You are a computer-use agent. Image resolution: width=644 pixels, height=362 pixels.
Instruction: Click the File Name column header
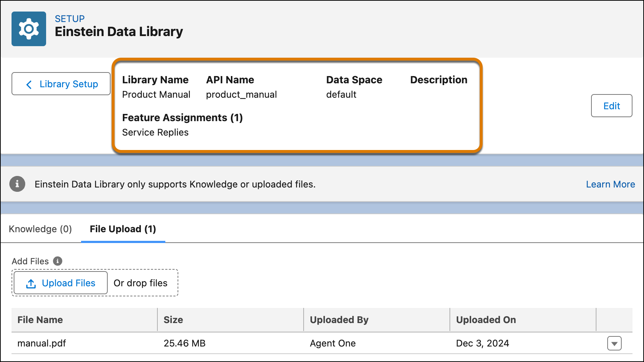40,320
